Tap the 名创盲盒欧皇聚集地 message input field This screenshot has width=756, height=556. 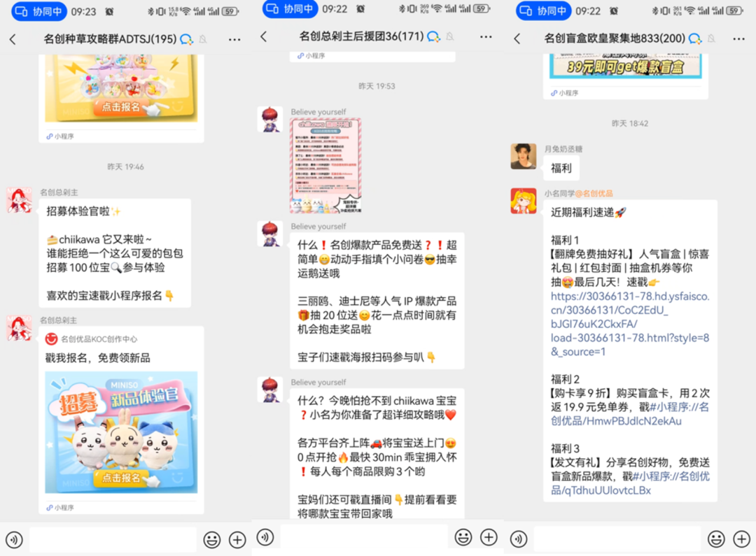pos(617,539)
